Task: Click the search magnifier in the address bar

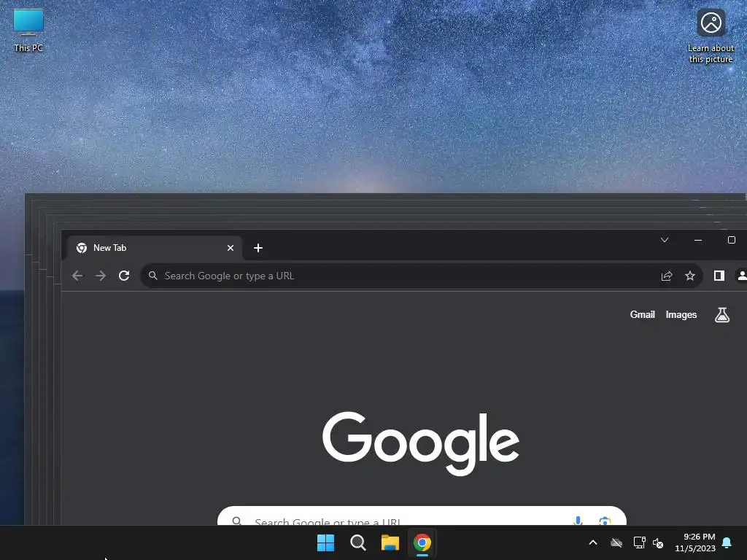Action: [x=153, y=276]
